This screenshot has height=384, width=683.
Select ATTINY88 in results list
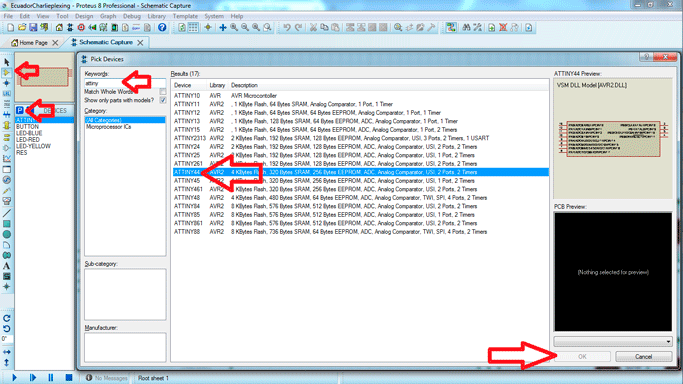click(360, 232)
